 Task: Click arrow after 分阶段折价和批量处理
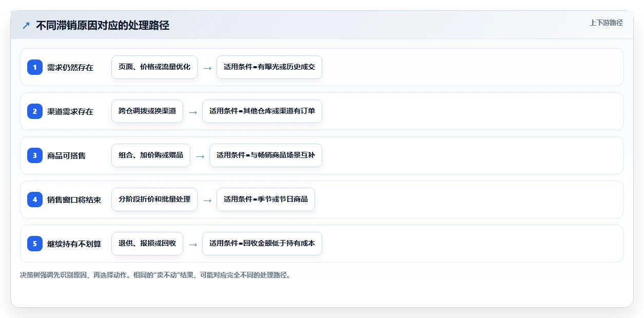207,200
